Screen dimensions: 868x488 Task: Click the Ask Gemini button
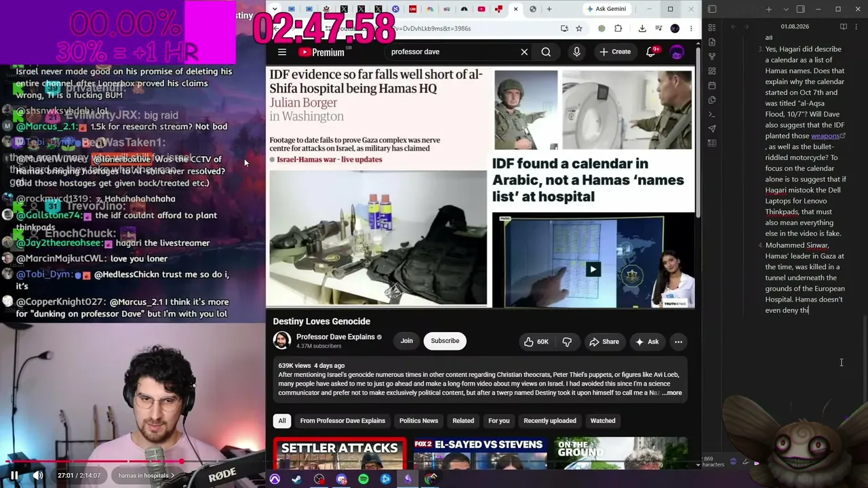(x=606, y=9)
